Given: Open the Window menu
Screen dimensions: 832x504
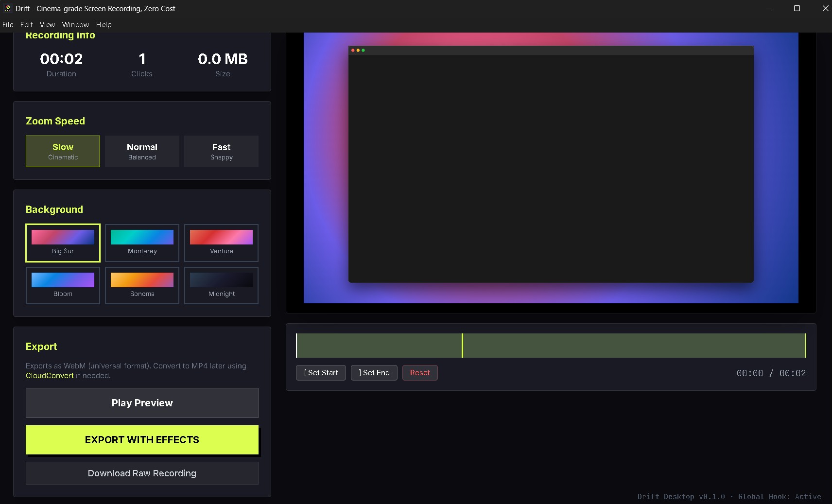Looking at the screenshot, I should [x=75, y=24].
